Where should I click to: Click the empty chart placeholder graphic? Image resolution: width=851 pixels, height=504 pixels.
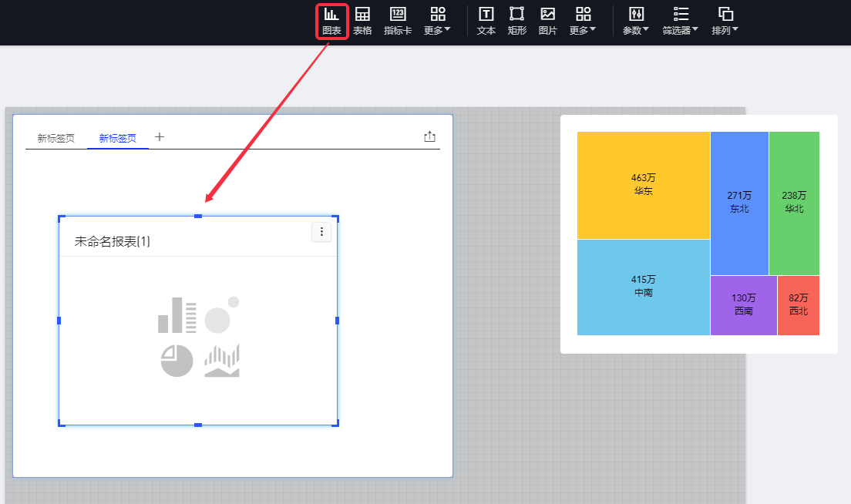pyautogui.click(x=199, y=338)
